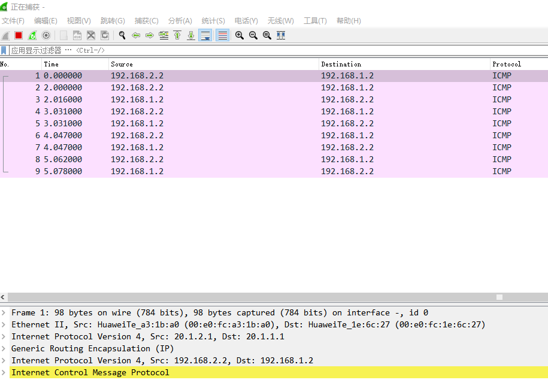This screenshot has width=548, height=392.
Task: Open the 跳转(G) menu
Action: (x=113, y=20)
